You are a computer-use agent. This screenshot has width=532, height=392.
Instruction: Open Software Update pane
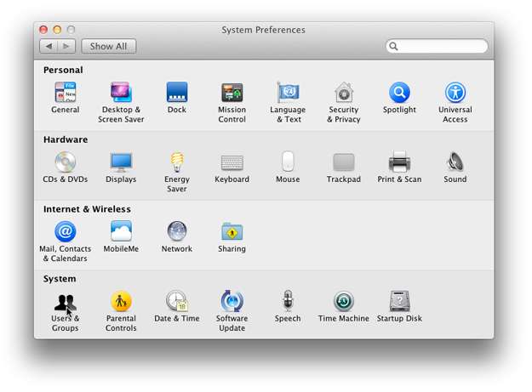(x=232, y=302)
